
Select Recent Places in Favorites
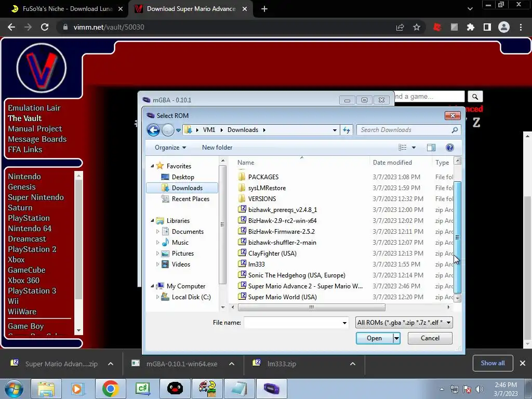(185, 199)
